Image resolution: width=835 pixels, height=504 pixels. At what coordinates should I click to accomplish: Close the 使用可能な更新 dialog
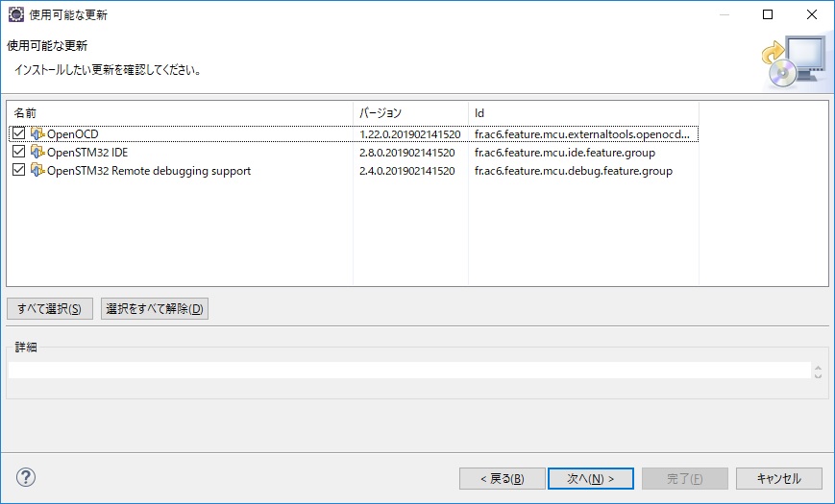pos(812,14)
